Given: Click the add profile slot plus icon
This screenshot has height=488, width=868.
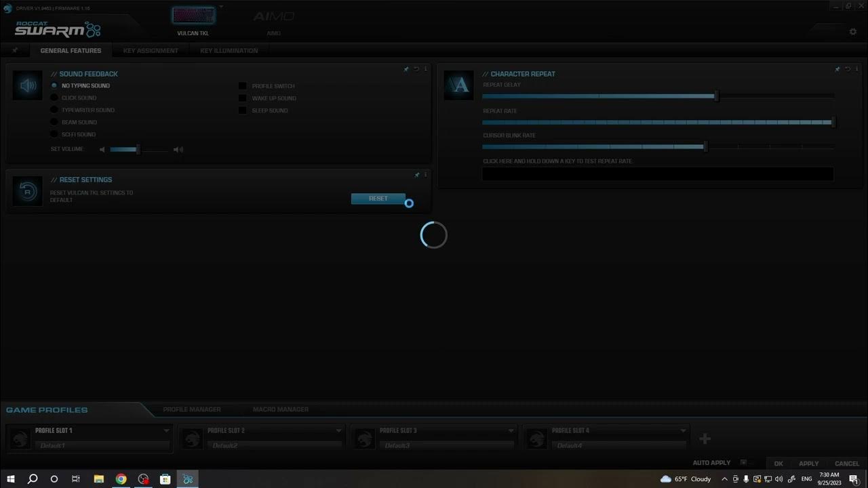Looking at the screenshot, I should [x=705, y=439].
